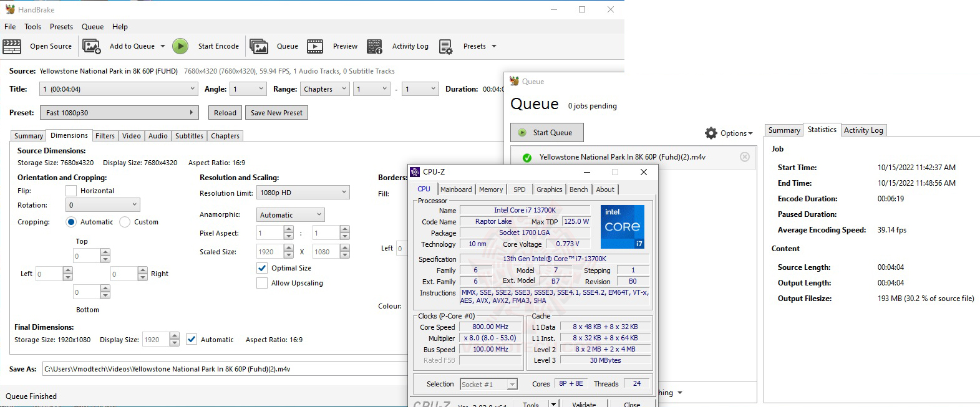Switch to the Video tab
This screenshot has height=407, width=980.
[x=132, y=136]
